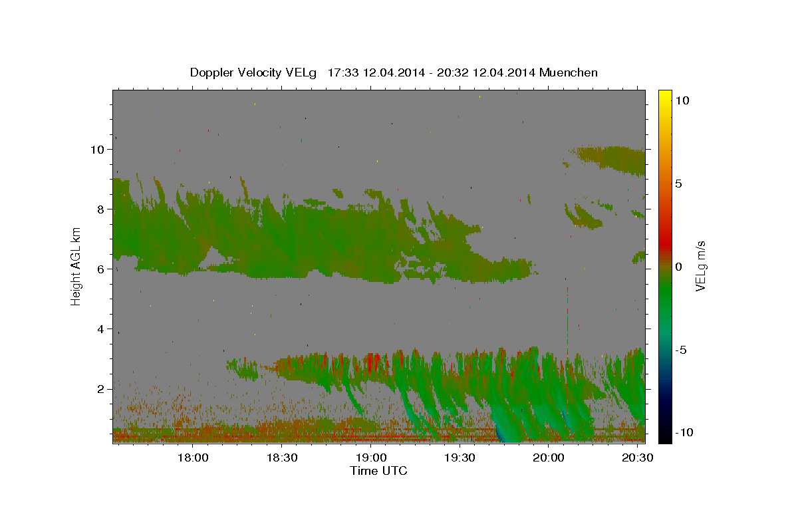Select the 20:30 time tick label

pos(638,458)
